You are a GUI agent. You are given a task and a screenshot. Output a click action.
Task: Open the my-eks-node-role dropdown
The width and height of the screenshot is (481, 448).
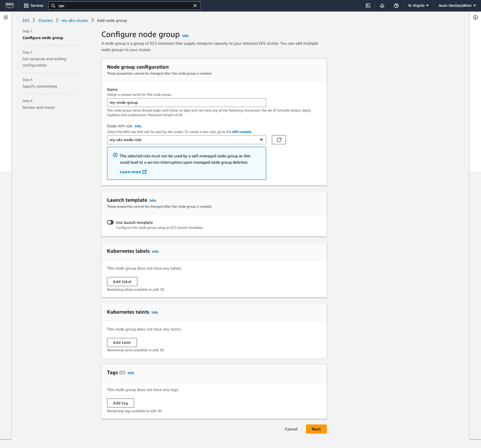[x=186, y=140]
